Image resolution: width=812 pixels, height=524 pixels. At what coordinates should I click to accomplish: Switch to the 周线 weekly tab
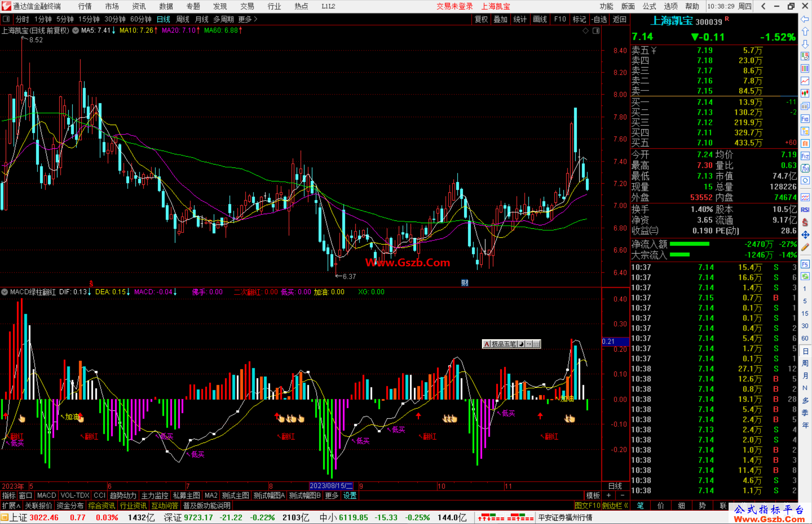click(x=183, y=19)
